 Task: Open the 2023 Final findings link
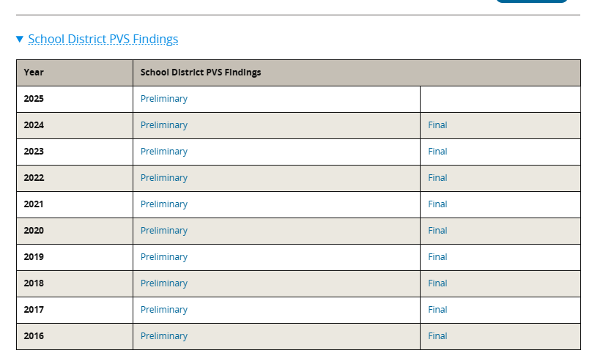437,152
